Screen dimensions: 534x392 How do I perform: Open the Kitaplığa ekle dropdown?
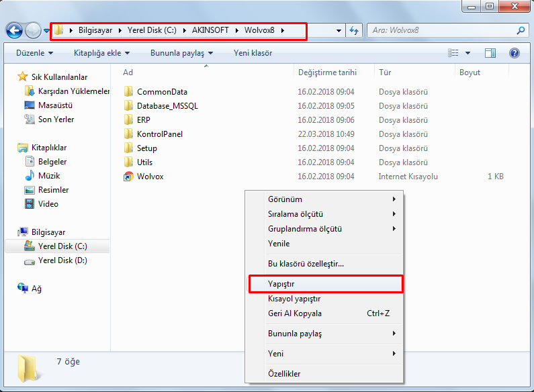coord(101,53)
